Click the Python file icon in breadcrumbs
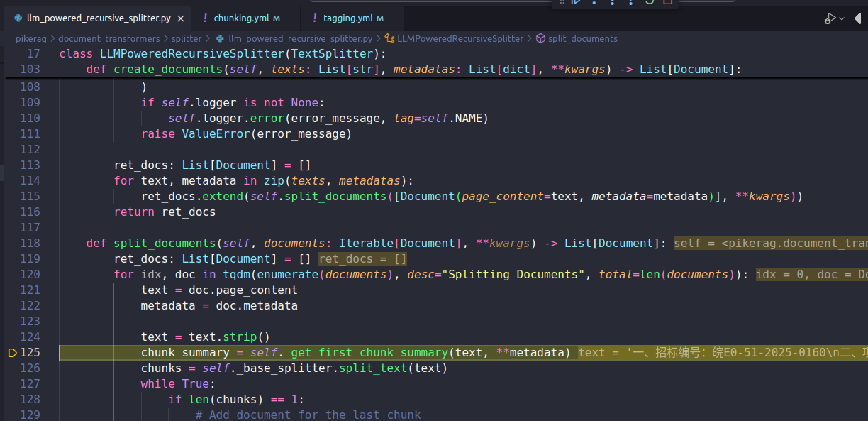The height and width of the screenshot is (421, 868). tap(220, 38)
